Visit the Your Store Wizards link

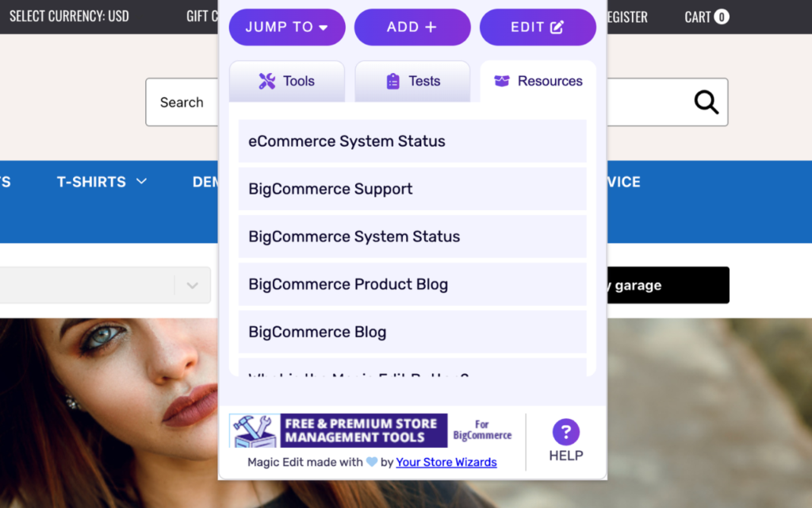pos(446,462)
